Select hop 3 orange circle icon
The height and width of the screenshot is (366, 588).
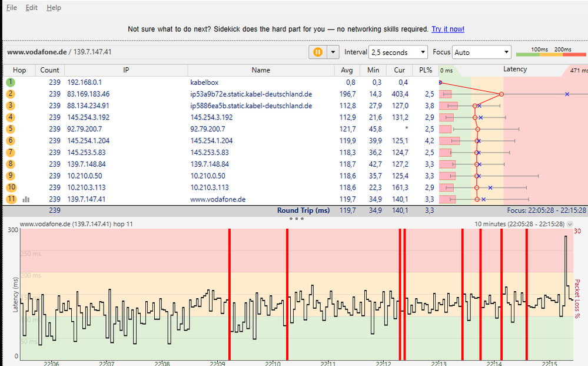point(11,105)
